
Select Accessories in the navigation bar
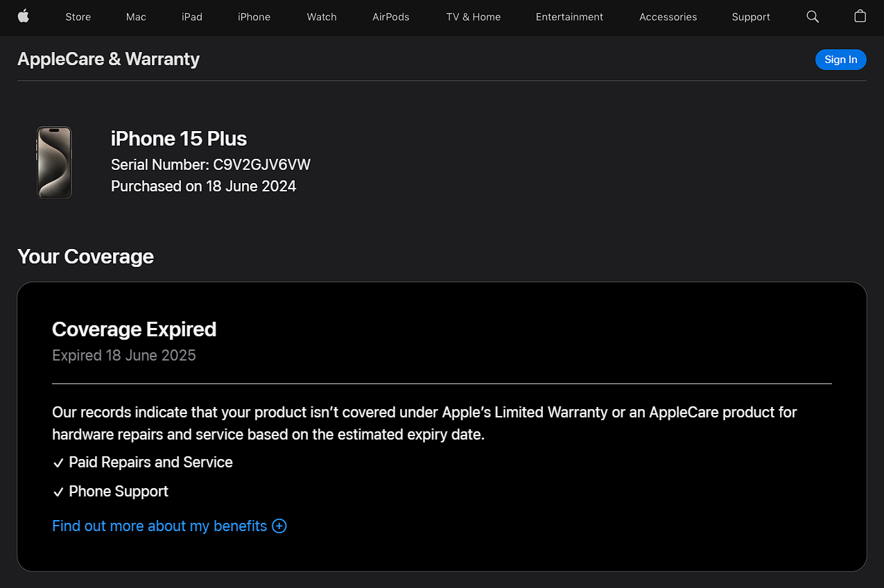pyautogui.click(x=668, y=17)
